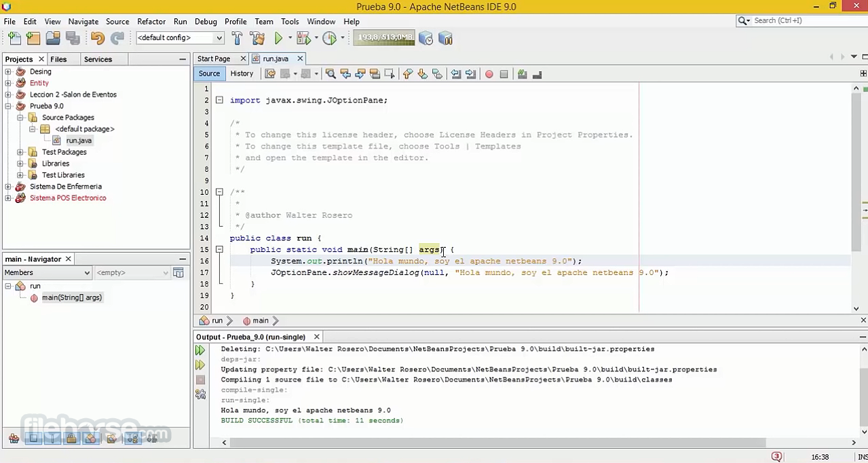Toggle bookmark on current line
The image size is (868, 463).
(437, 74)
